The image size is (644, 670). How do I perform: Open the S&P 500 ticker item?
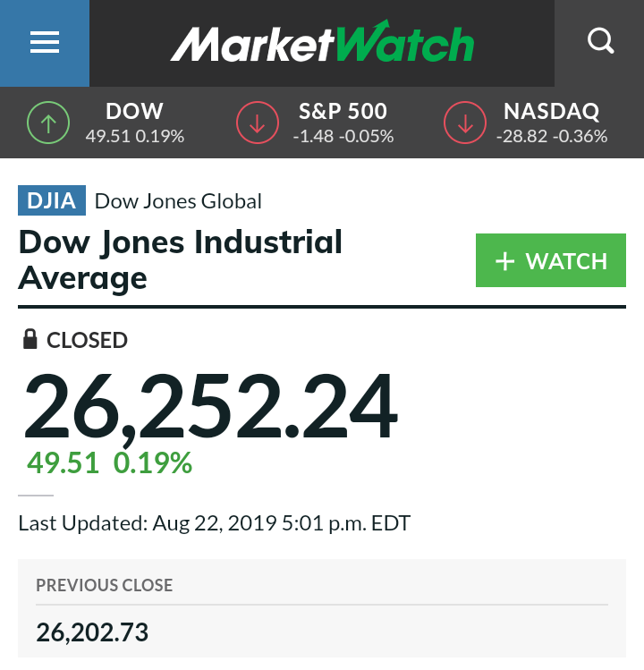point(315,123)
